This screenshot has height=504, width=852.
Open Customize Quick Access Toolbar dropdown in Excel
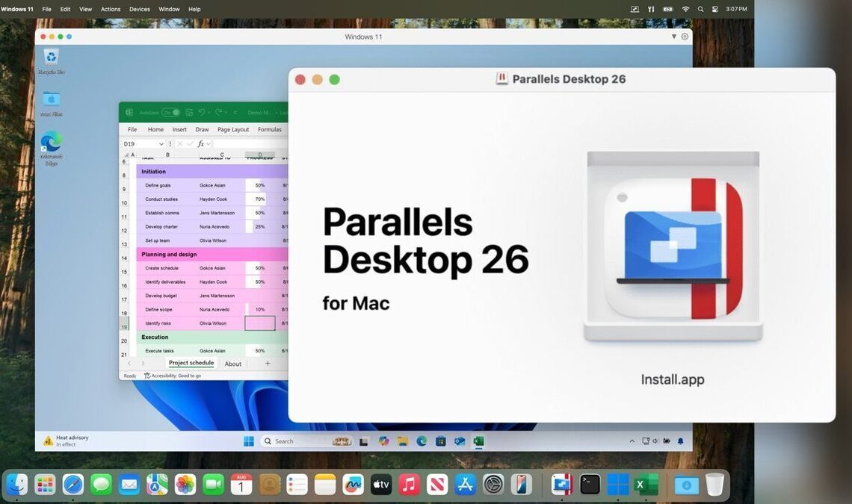pyautogui.click(x=235, y=113)
